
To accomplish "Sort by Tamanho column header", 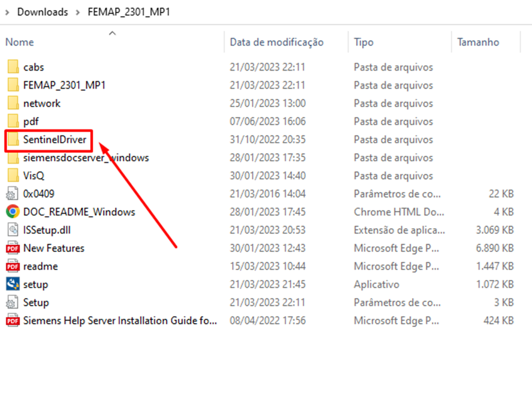I will (x=478, y=42).
